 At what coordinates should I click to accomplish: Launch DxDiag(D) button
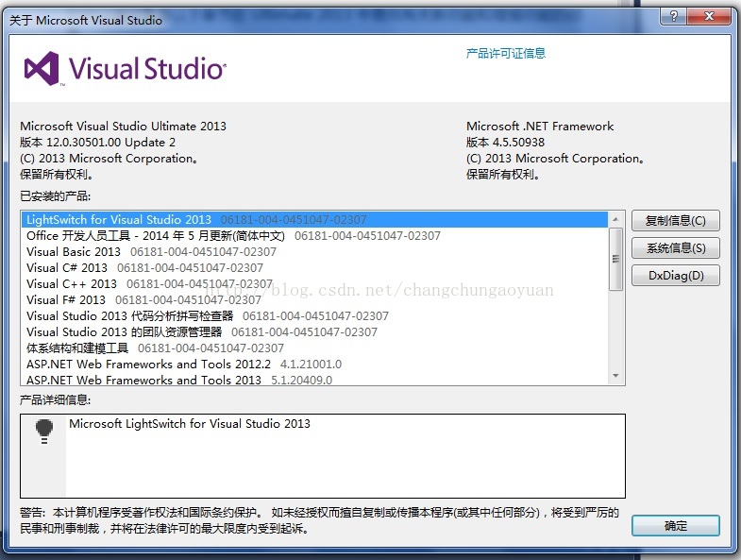pos(675,275)
